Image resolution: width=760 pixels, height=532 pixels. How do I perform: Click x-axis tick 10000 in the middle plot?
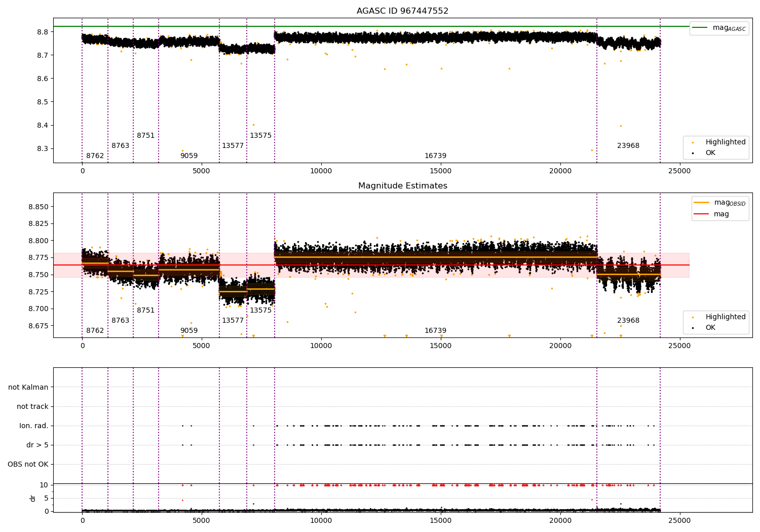point(321,346)
